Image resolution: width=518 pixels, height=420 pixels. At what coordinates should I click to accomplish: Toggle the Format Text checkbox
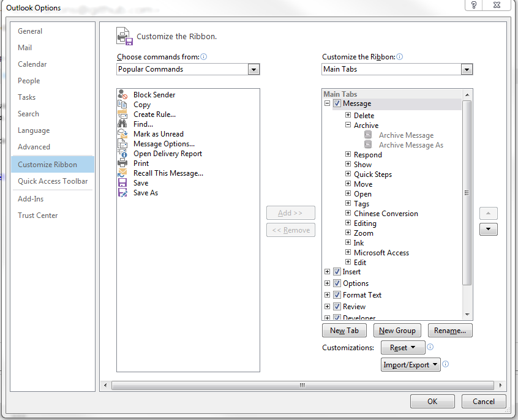click(337, 294)
